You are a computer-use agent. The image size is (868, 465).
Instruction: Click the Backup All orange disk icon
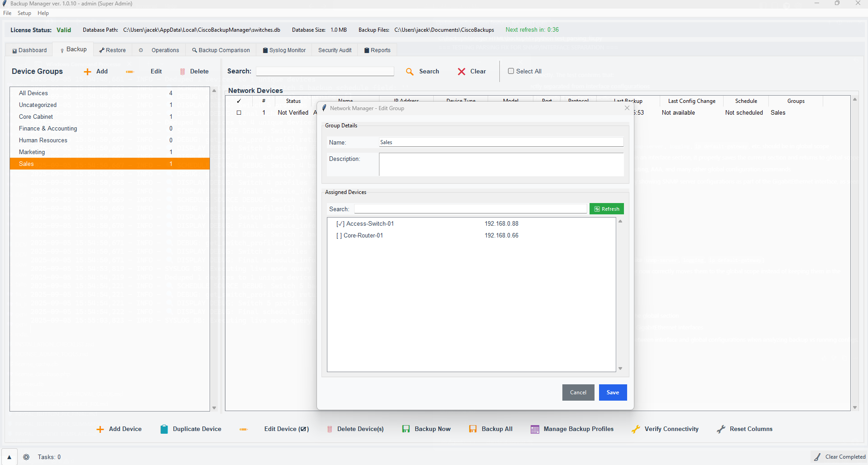click(x=473, y=429)
